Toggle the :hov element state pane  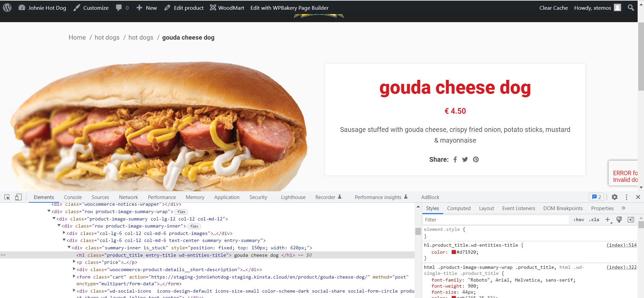(x=579, y=220)
